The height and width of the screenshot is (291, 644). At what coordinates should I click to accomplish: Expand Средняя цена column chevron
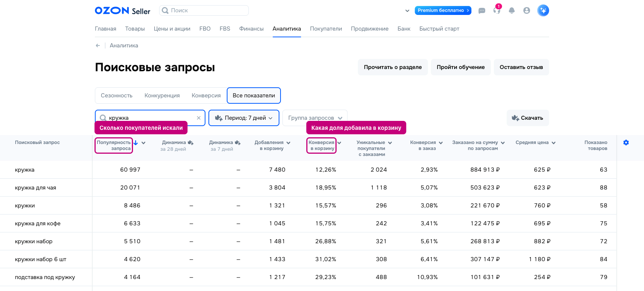[x=554, y=143]
